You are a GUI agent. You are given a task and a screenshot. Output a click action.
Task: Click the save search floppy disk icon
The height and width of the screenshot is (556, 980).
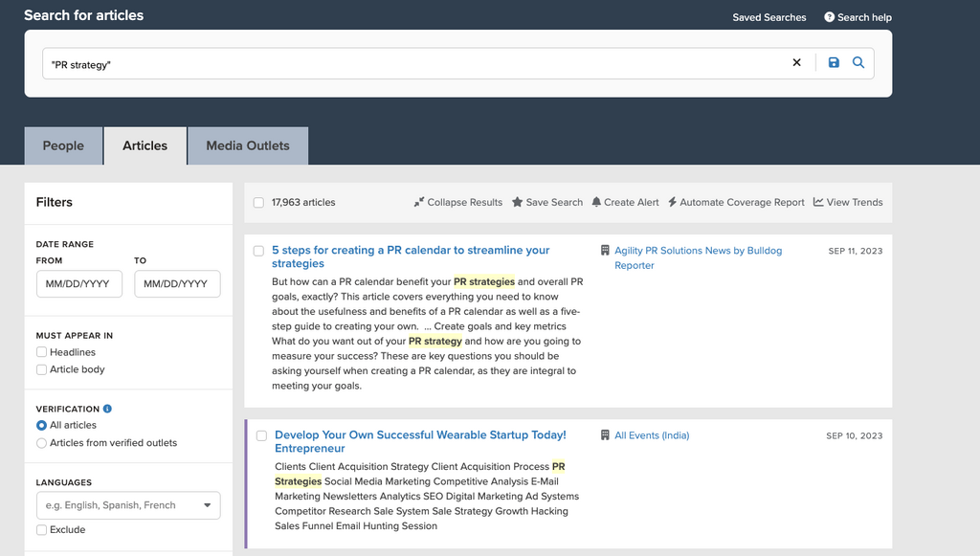(x=834, y=63)
